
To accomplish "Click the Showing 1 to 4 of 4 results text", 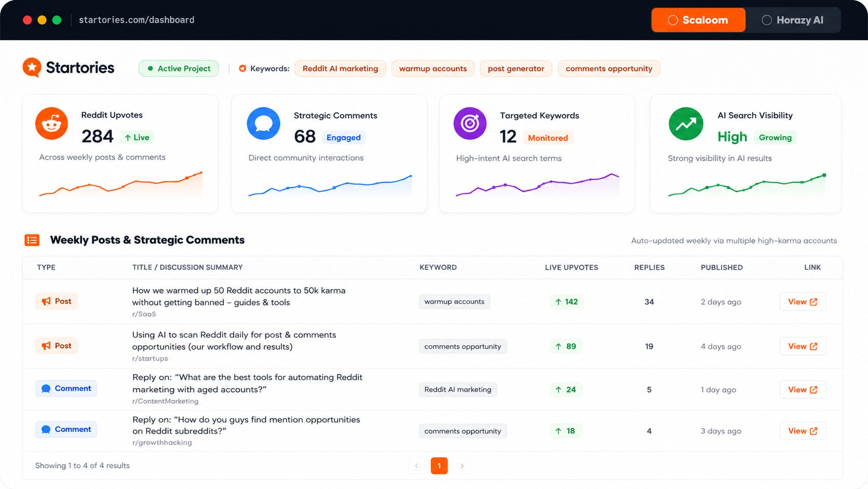I will pos(83,466).
